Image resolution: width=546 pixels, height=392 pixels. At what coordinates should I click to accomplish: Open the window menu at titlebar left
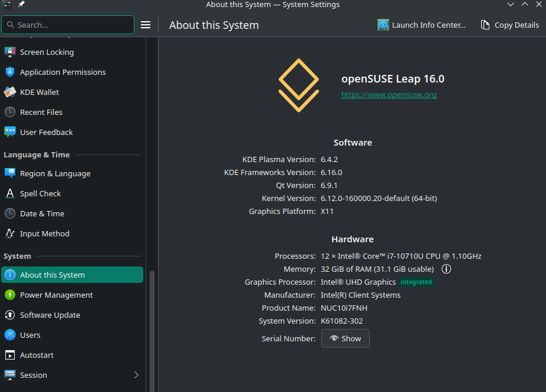point(6,5)
